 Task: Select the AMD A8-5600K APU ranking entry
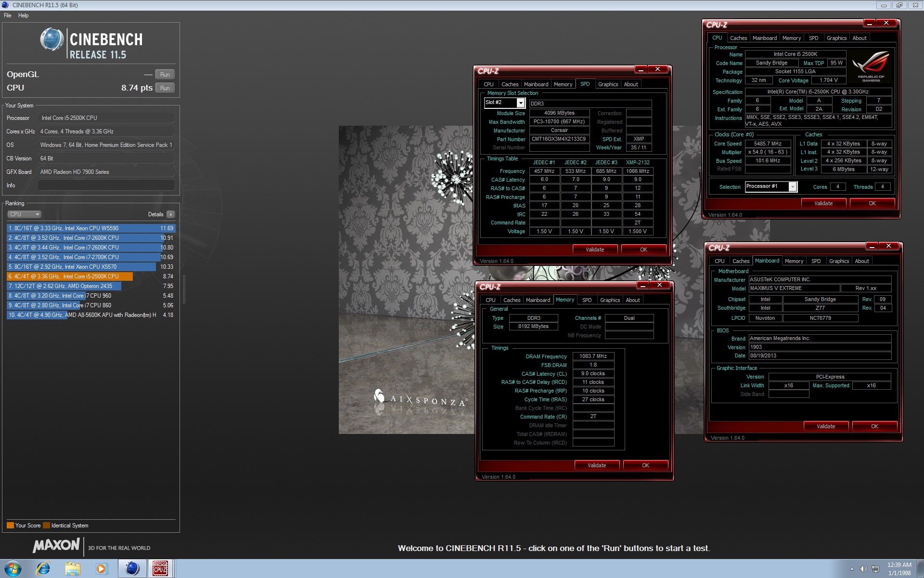(90, 315)
